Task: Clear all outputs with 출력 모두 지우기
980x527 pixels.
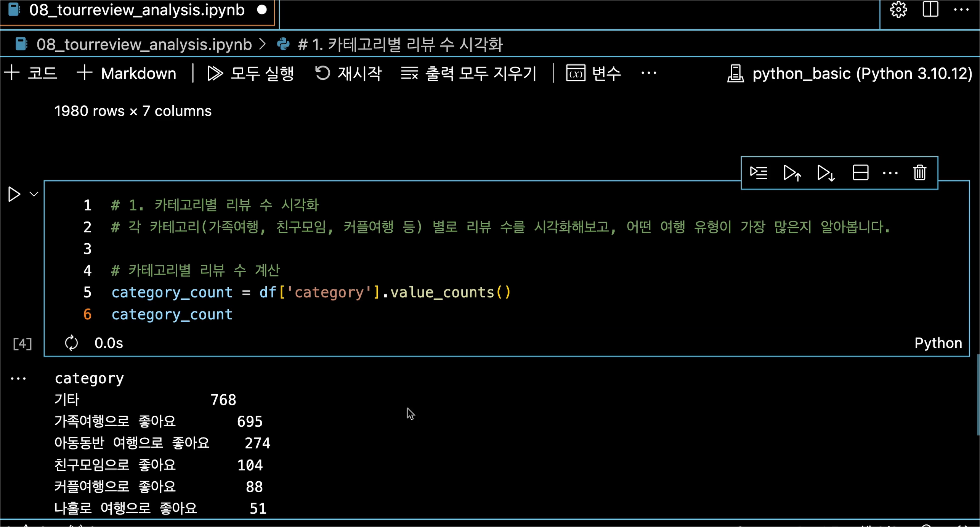Action: (x=469, y=73)
